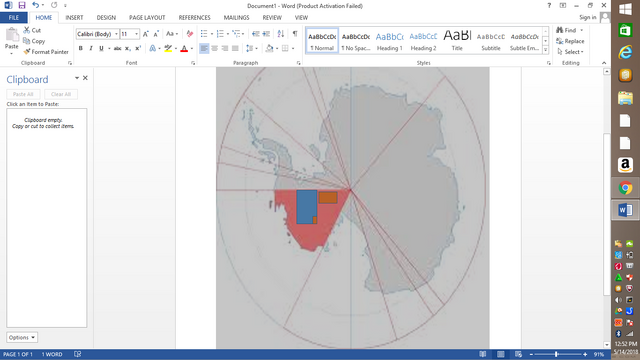Viewport: 640px width, 360px height.
Task: Grow font size
Action: point(146,34)
